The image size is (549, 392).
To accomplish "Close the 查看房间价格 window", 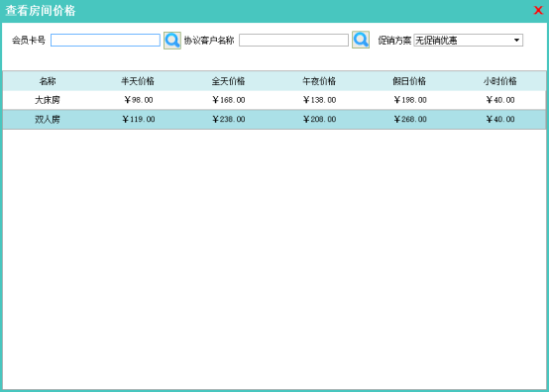I will 538,10.
